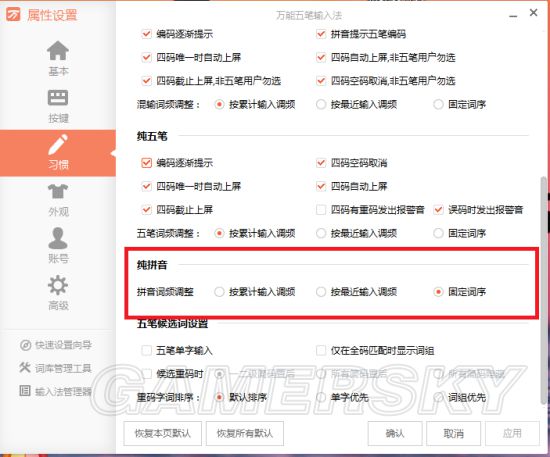Click the 五笔候选词设置 section heading
The height and width of the screenshot is (457, 550).
pos(172,323)
